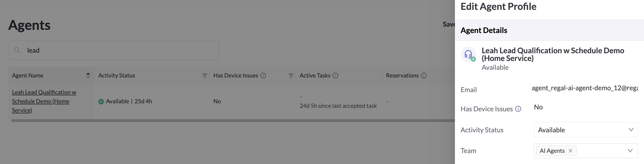
Task: Remove the AI Agents team tag
Action: click(x=570, y=151)
